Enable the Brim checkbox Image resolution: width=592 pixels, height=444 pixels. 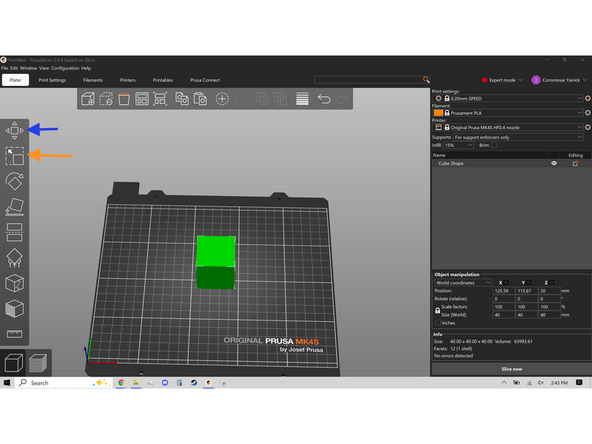[494, 145]
